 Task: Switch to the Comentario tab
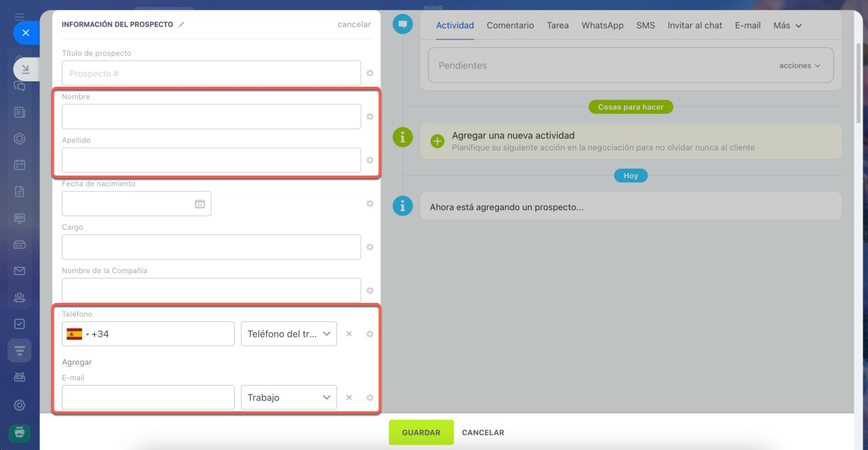511,25
